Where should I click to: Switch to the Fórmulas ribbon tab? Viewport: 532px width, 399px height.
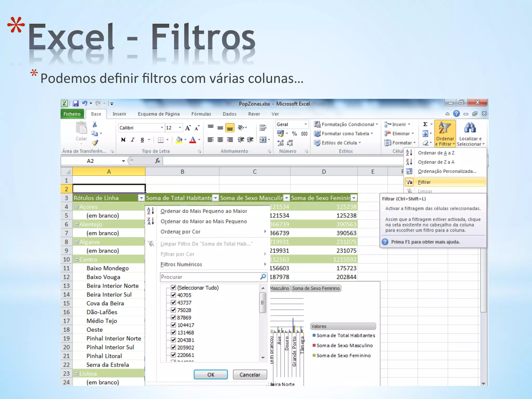pyautogui.click(x=201, y=114)
